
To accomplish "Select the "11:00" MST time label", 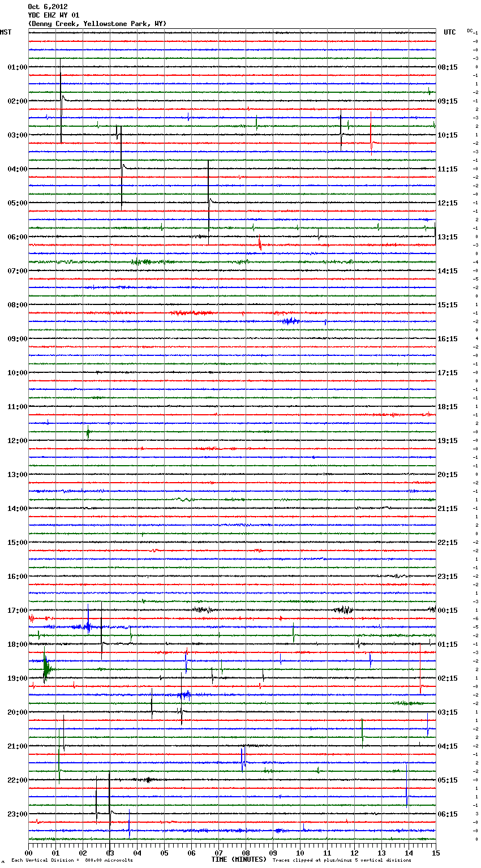I will (17, 407).
